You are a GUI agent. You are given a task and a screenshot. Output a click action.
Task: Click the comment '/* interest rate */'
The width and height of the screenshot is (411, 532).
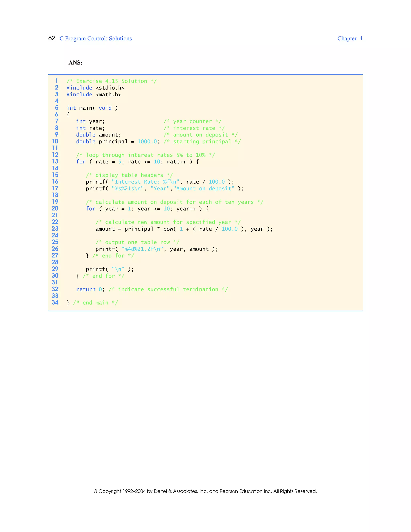point(194,128)
